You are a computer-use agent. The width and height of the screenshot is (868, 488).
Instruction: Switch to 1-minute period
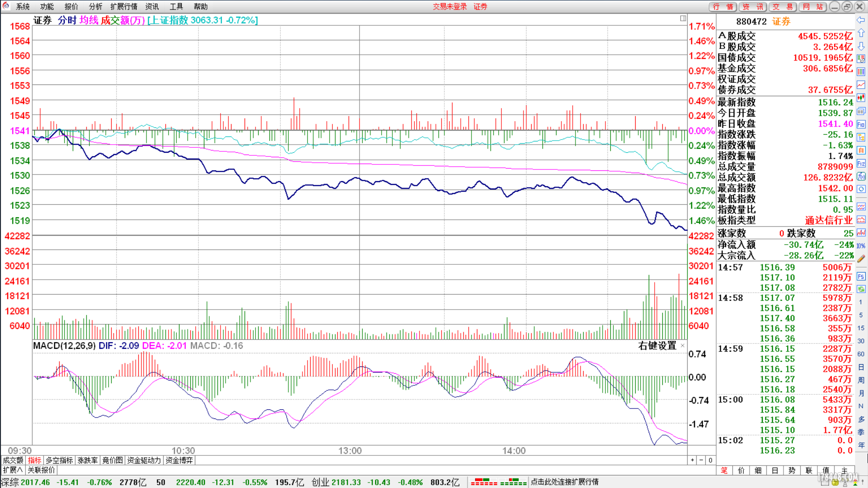pos(861,302)
